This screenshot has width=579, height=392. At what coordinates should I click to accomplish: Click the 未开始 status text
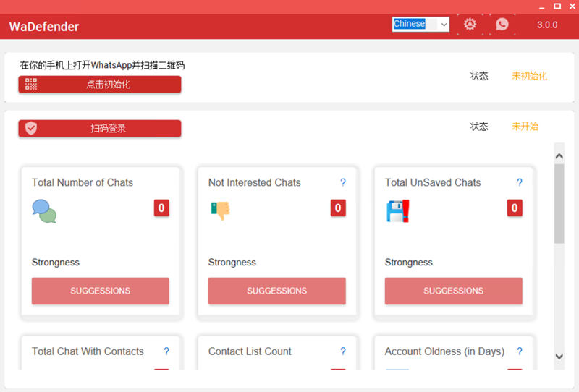[525, 127]
